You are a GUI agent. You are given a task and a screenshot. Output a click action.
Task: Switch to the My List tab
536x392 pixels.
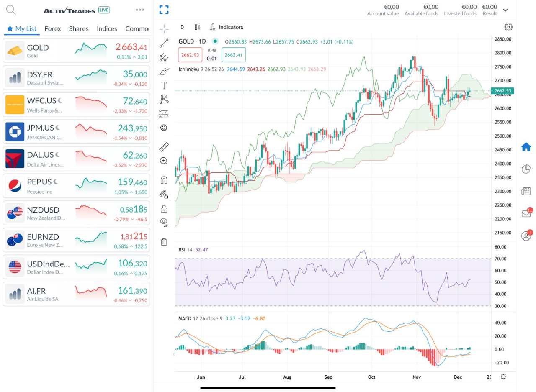[22, 28]
